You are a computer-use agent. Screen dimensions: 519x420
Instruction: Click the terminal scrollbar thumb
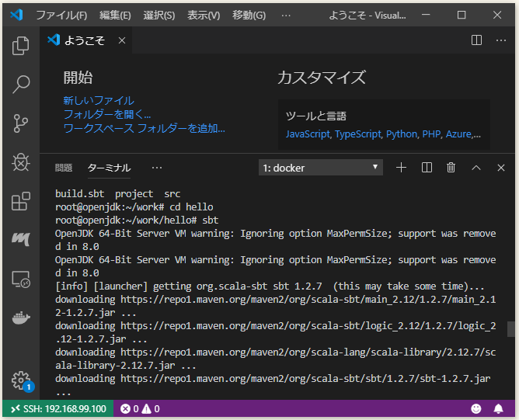(510, 329)
